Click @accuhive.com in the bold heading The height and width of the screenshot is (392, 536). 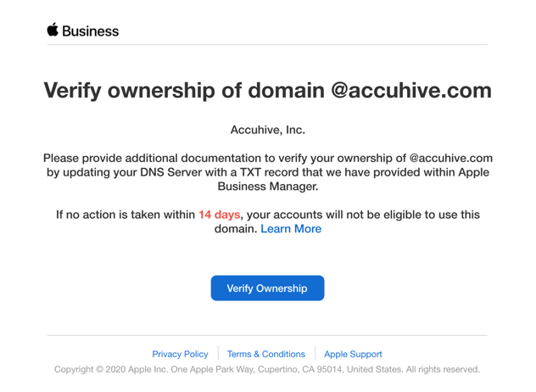(x=411, y=91)
